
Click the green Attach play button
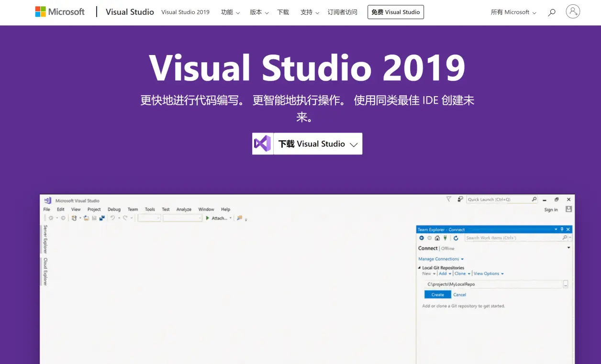coord(208,218)
